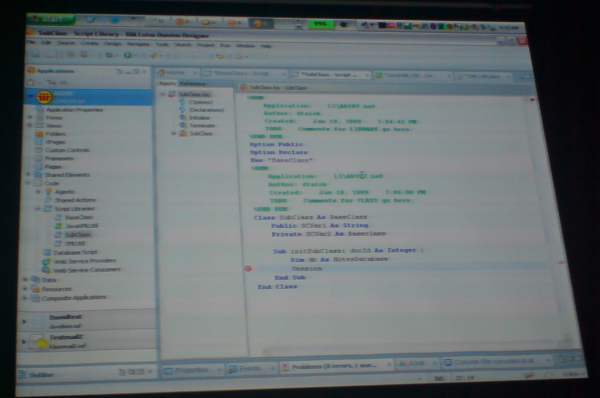Open the Problems panel tab

coord(335,366)
